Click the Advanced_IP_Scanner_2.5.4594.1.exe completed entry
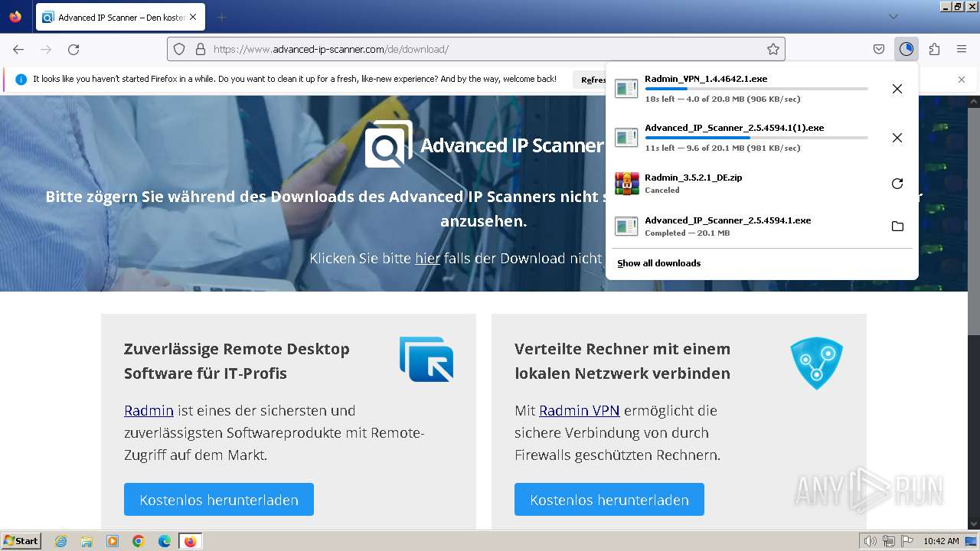This screenshot has width=980, height=551. (x=762, y=227)
